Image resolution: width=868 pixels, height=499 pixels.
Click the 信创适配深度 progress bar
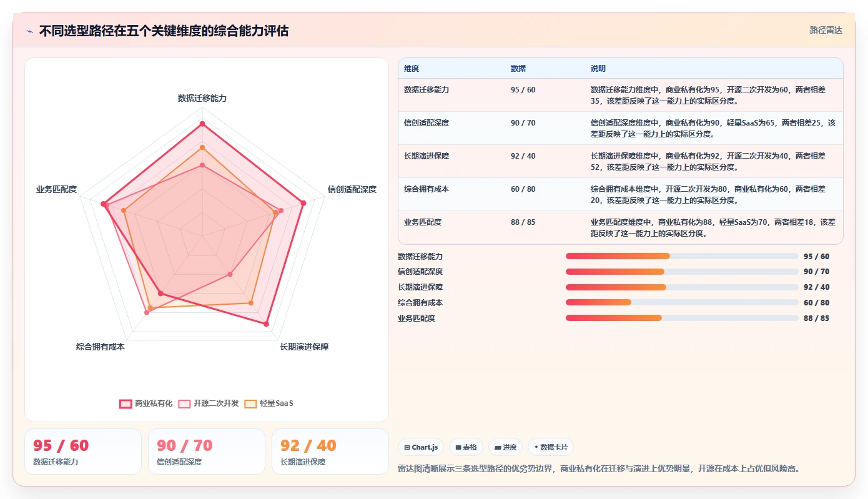[x=682, y=272]
